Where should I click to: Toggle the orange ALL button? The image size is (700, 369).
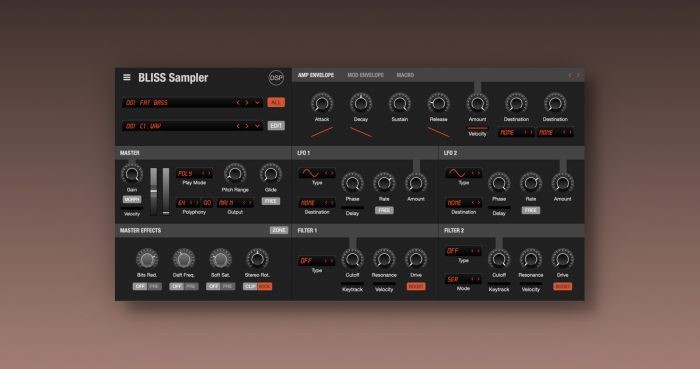coord(276,103)
